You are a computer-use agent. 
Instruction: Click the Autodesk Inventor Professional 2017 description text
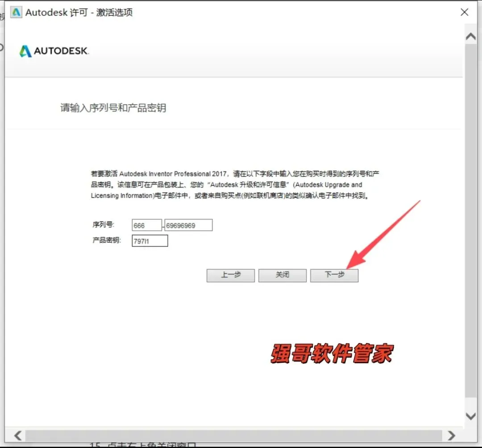235,184
